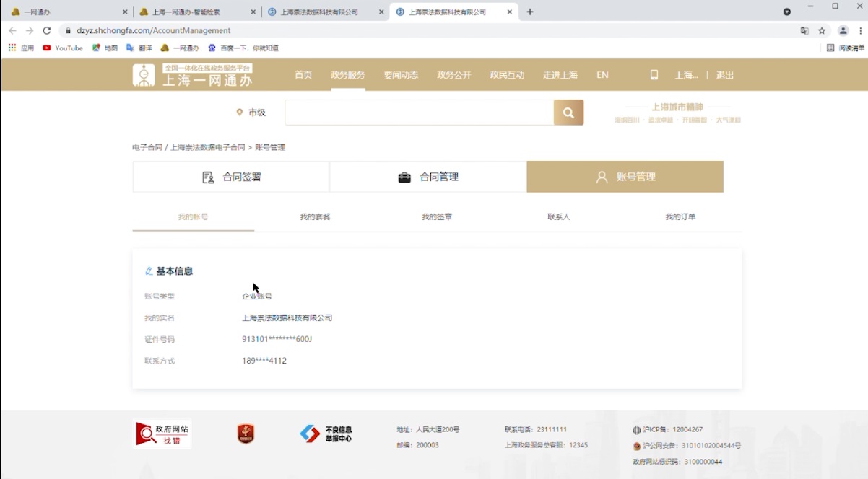Click the translate page icon in address bar
Image resolution: width=868 pixels, height=479 pixels.
[804, 31]
